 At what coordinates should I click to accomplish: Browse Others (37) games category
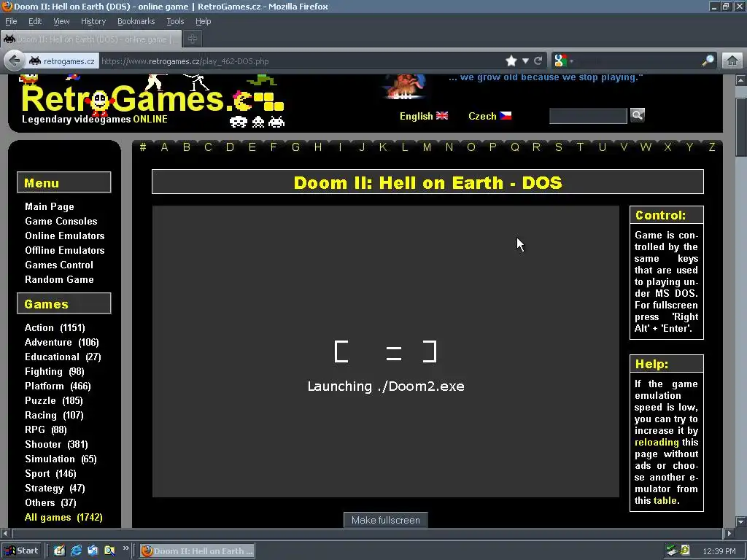(x=50, y=502)
